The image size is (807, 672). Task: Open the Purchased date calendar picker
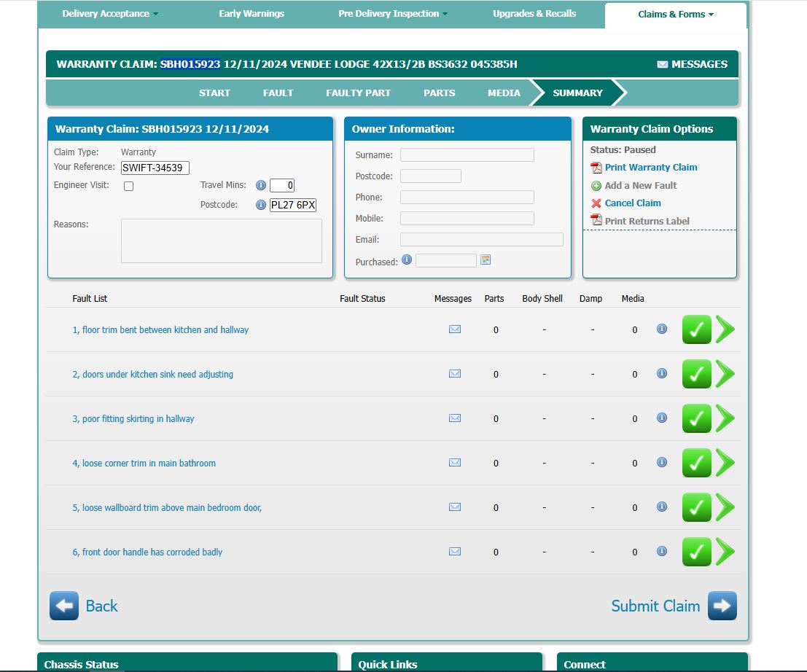[486, 260]
